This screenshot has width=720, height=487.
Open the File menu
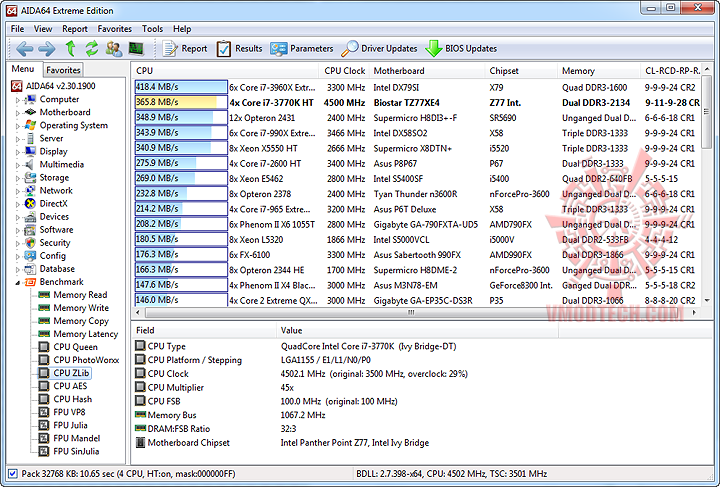pyautogui.click(x=17, y=29)
